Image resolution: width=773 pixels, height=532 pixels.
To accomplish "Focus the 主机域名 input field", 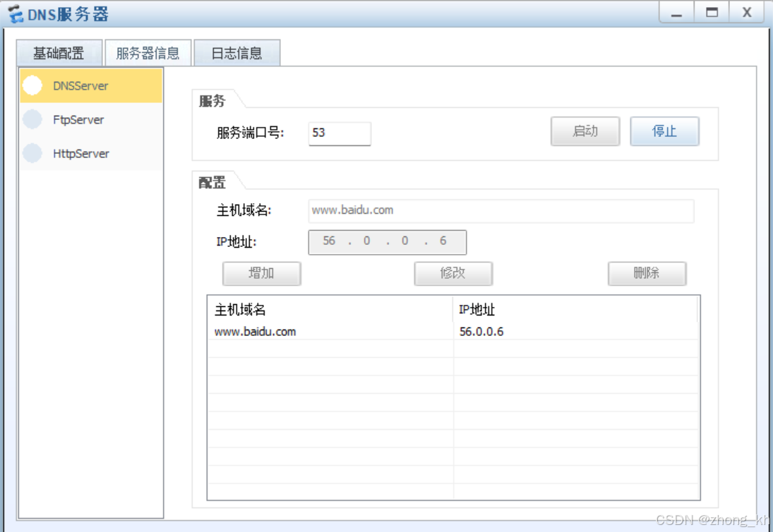I will 501,211.
